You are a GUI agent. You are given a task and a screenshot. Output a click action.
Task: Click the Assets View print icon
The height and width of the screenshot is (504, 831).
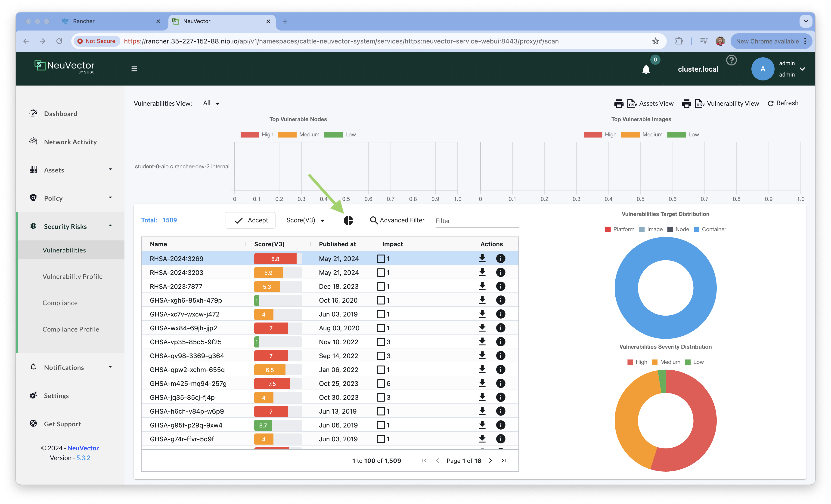619,104
